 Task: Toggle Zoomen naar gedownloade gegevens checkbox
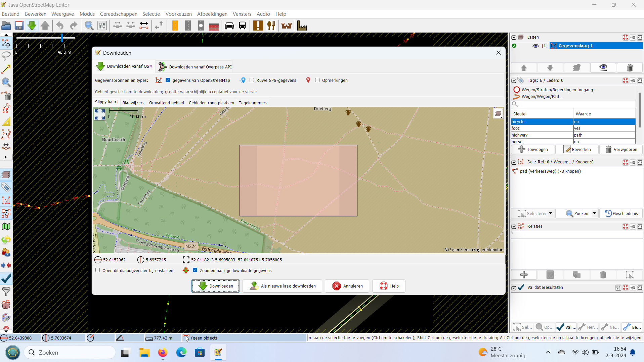click(195, 270)
